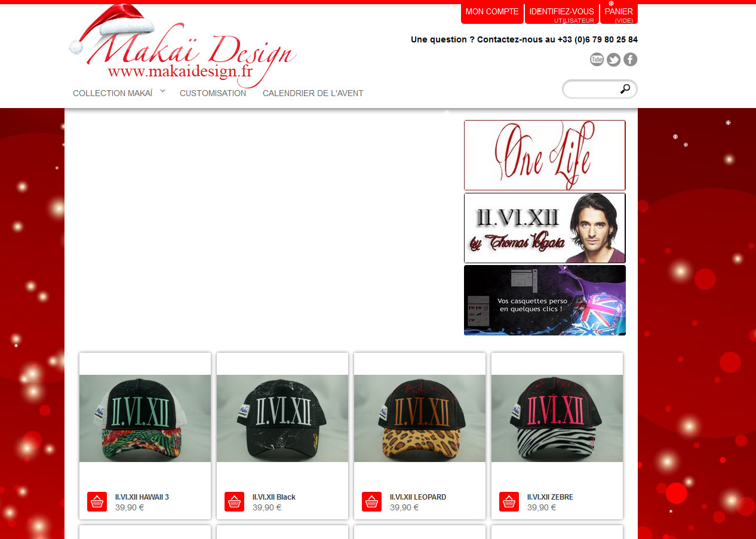This screenshot has width=756, height=539.
Task: Click the II.VI.XII ZEBRE title
Action: [550, 497]
